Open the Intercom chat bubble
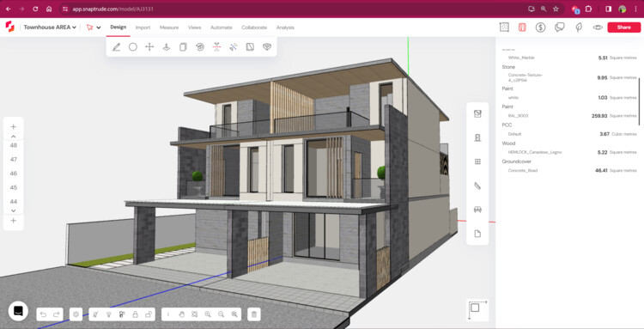 coord(18,311)
